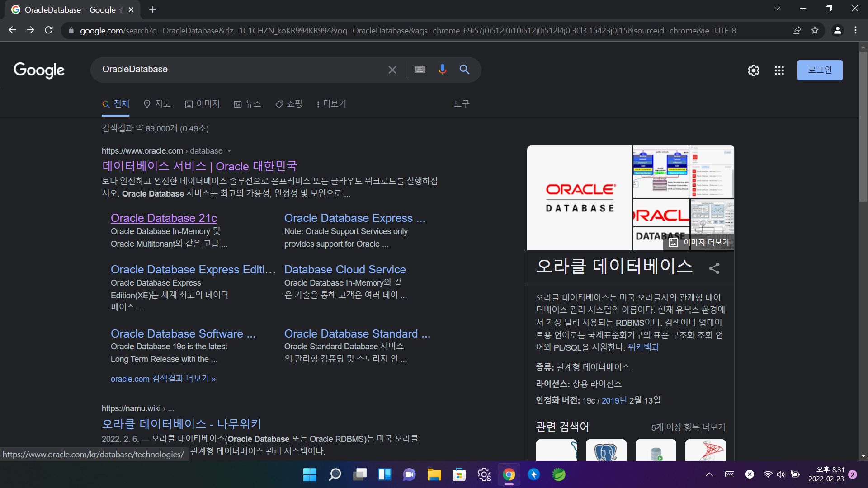Expand oracle.com result dropdown arrow

point(229,151)
